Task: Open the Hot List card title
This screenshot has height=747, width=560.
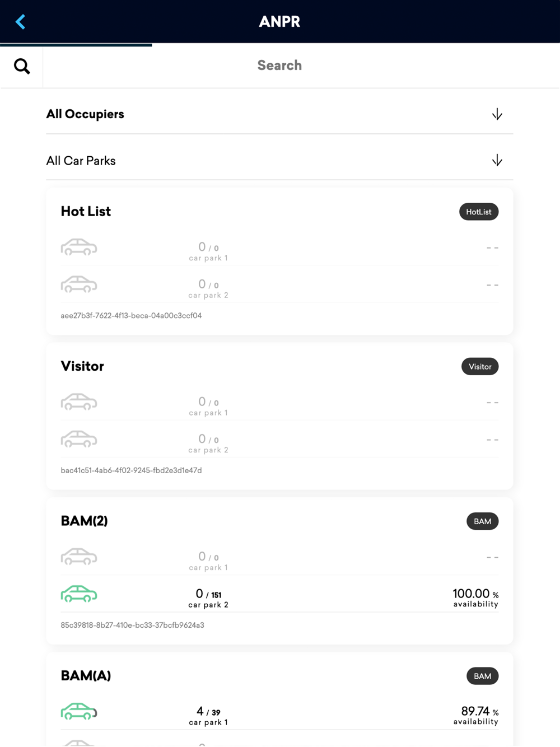Action: coord(86,212)
